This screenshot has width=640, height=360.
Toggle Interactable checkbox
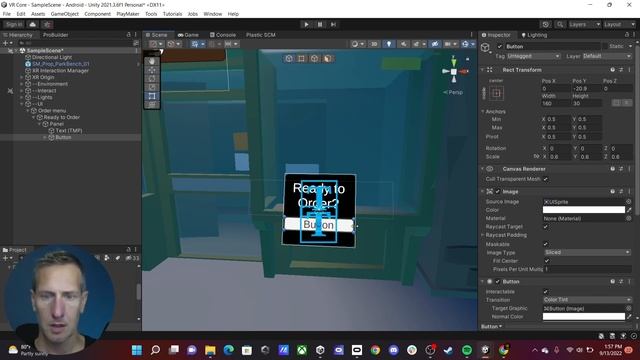pyautogui.click(x=546, y=291)
